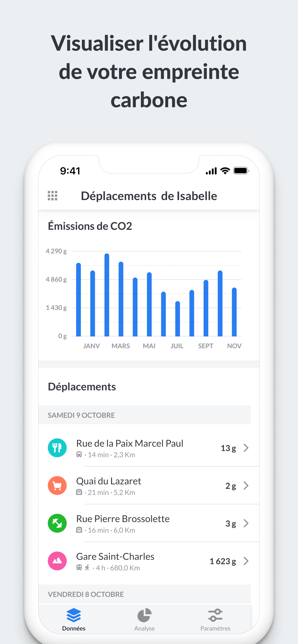The image size is (298, 644).
Task: Tap the pink mountain category icon
Action: (57, 561)
